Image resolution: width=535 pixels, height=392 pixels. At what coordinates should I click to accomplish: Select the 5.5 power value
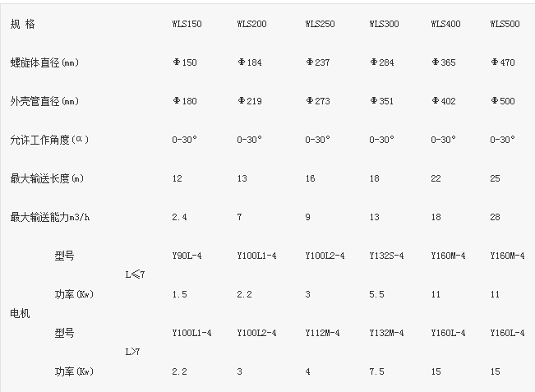point(376,294)
